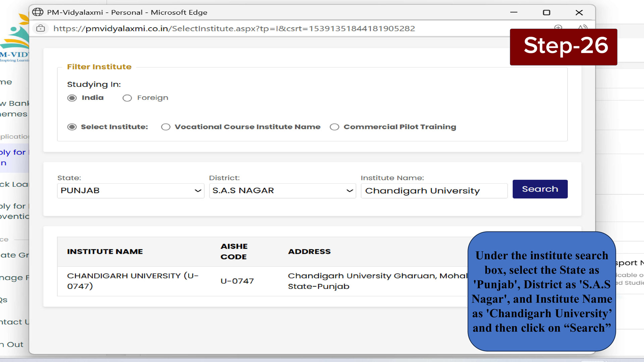Screen dimensions: 644x362
Task: Maximize the PM-Vidyalaxmi Edge window
Action: 546,12
